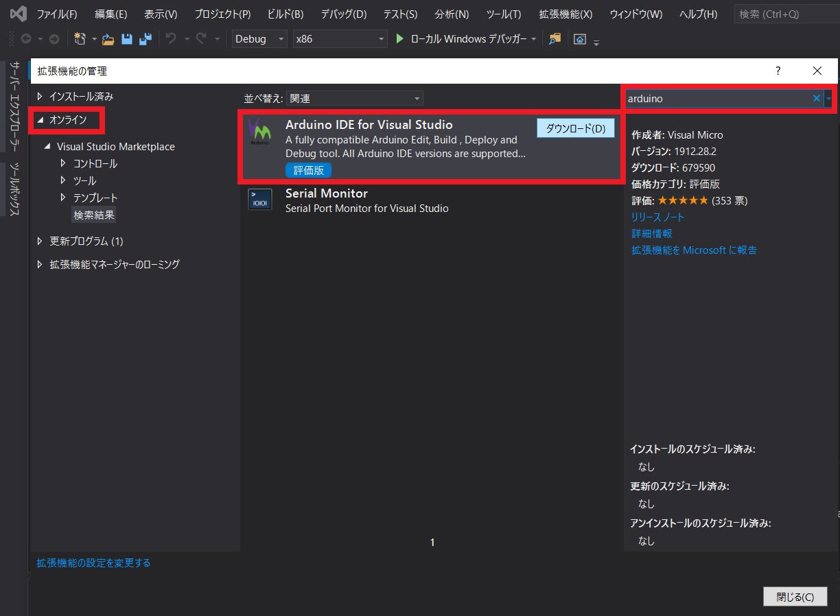Select the page number 1

(x=432, y=542)
